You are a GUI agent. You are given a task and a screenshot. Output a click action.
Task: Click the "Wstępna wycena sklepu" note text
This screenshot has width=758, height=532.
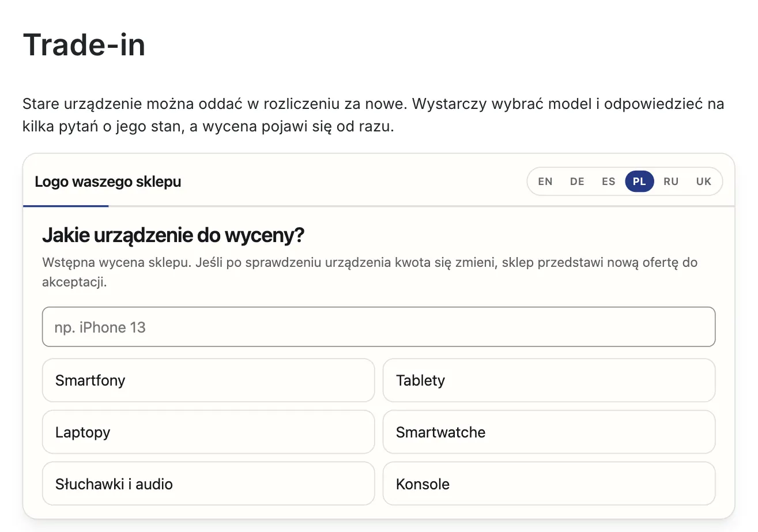(370, 273)
